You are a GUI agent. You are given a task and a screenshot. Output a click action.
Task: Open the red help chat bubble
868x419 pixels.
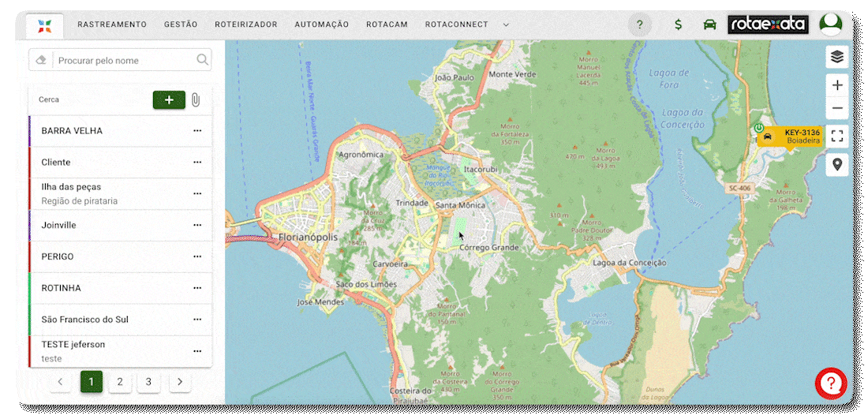pos(831,383)
